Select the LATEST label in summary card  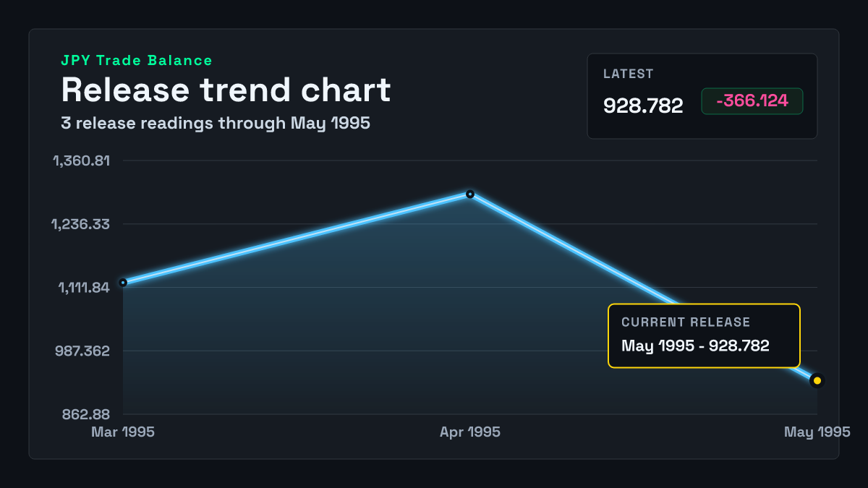click(629, 74)
